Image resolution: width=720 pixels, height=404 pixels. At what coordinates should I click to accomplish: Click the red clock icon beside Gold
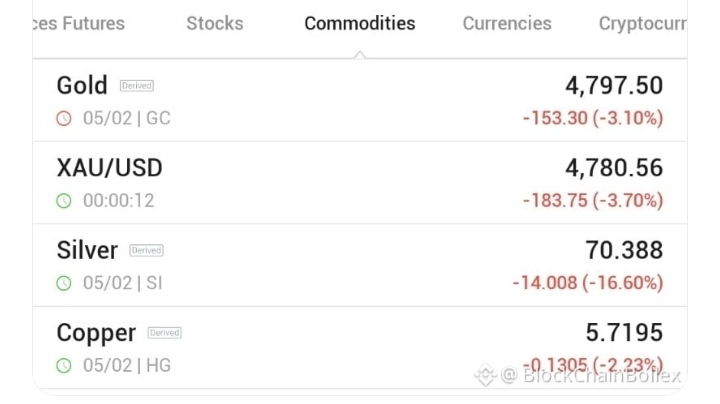[x=65, y=118]
